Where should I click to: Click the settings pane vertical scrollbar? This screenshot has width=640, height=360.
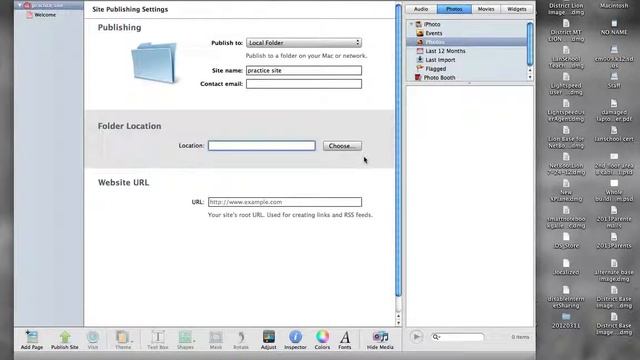[x=398, y=150]
